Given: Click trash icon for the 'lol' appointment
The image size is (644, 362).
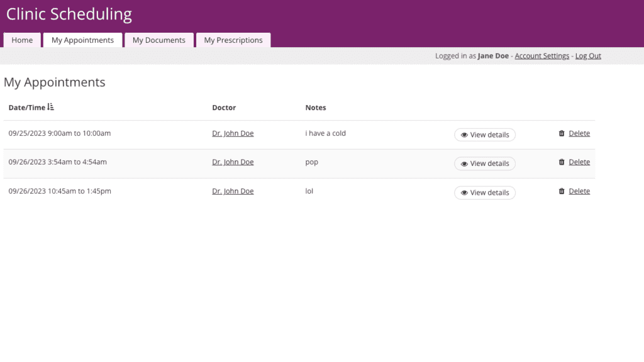Looking at the screenshot, I should (562, 191).
